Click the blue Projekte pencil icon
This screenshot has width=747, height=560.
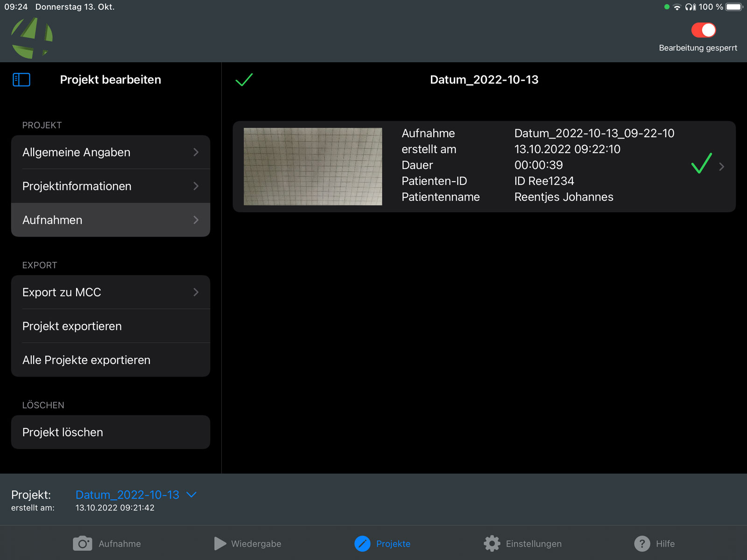(x=362, y=544)
